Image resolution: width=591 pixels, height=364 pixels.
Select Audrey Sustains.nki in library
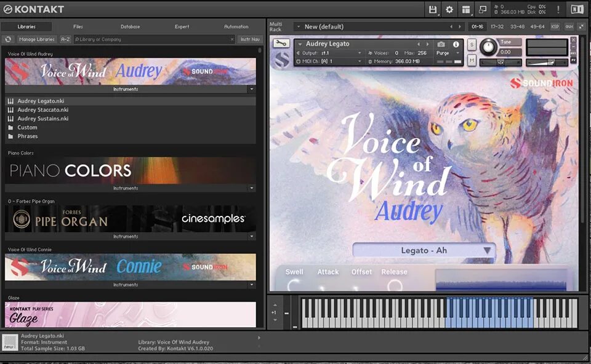[x=131, y=119]
